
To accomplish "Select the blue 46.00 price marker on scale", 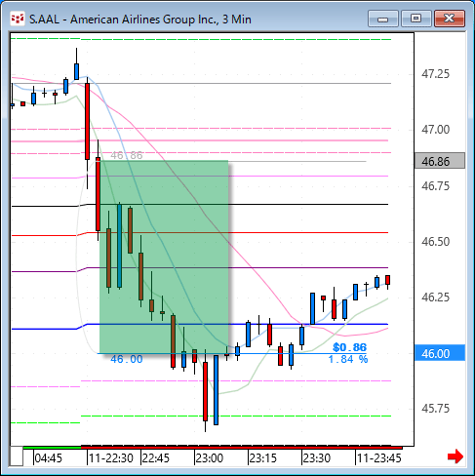I will coord(440,353).
